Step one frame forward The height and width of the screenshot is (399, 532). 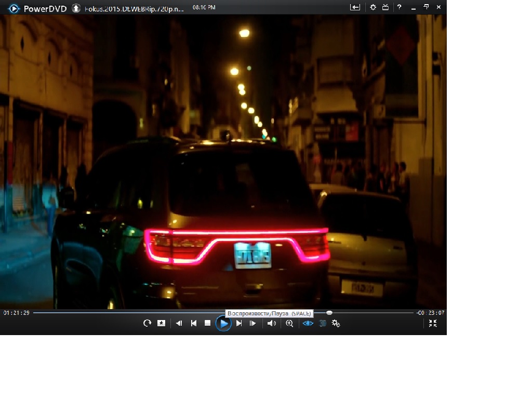tap(253, 323)
